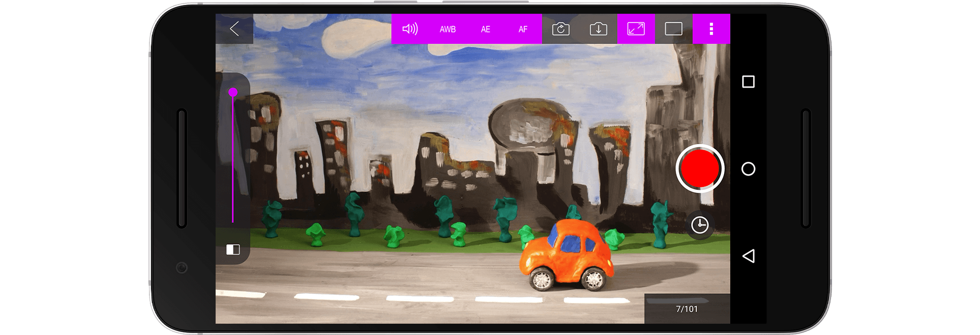Open the interval timer clock icon
Image resolution: width=980 pixels, height=335 pixels.
coord(700,225)
